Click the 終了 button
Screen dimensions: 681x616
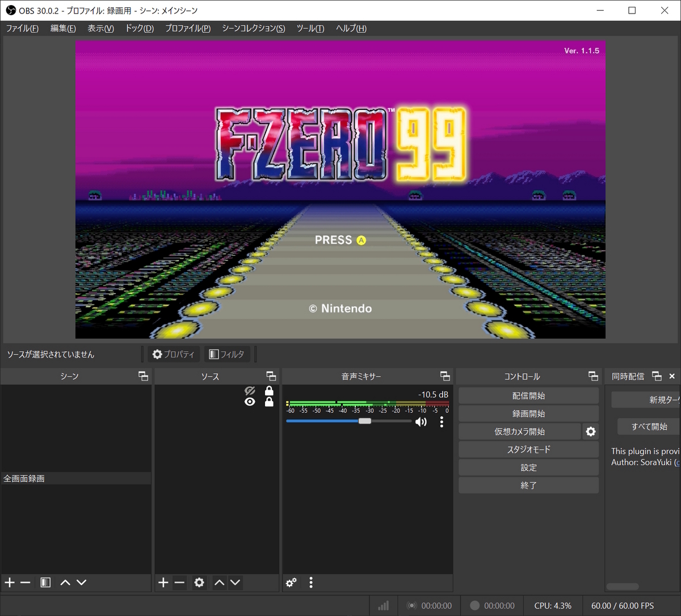coord(528,486)
